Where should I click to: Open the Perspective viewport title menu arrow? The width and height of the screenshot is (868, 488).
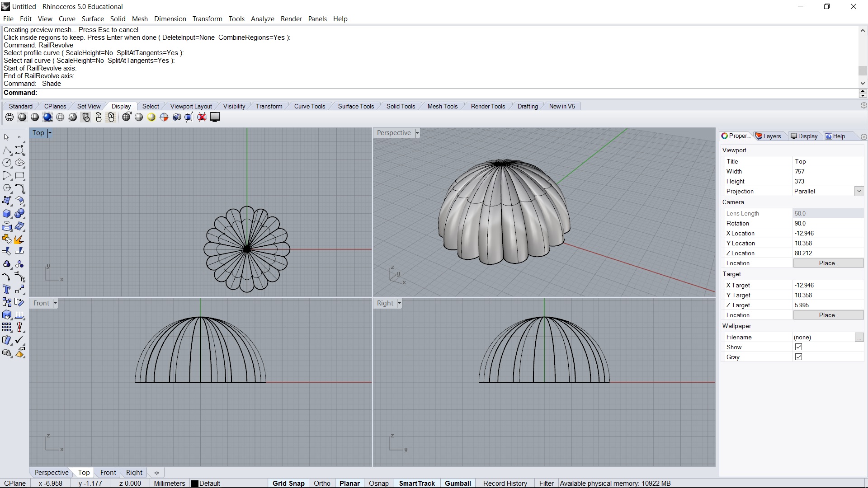(x=417, y=133)
